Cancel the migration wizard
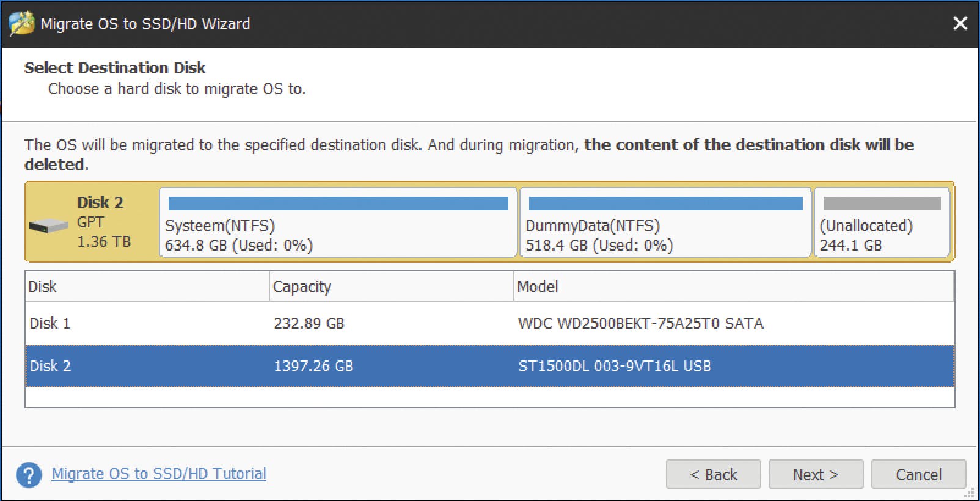 point(918,474)
